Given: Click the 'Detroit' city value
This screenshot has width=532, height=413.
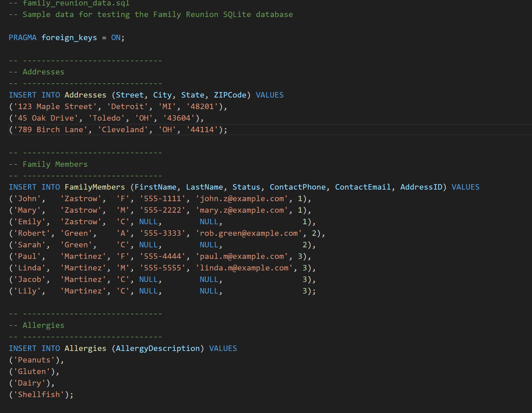Looking at the screenshot, I should coord(126,106).
